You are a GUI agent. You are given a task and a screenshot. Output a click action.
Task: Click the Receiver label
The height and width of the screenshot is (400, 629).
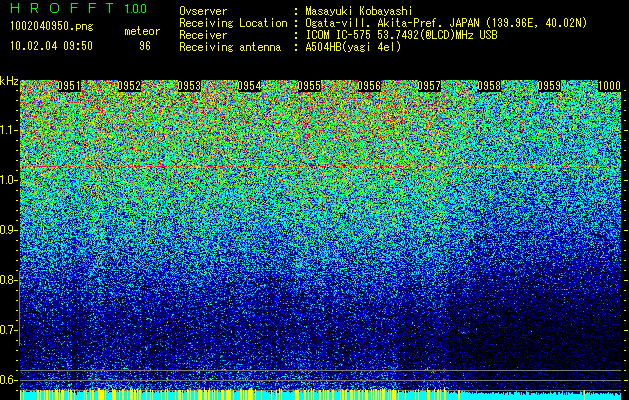point(203,35)
